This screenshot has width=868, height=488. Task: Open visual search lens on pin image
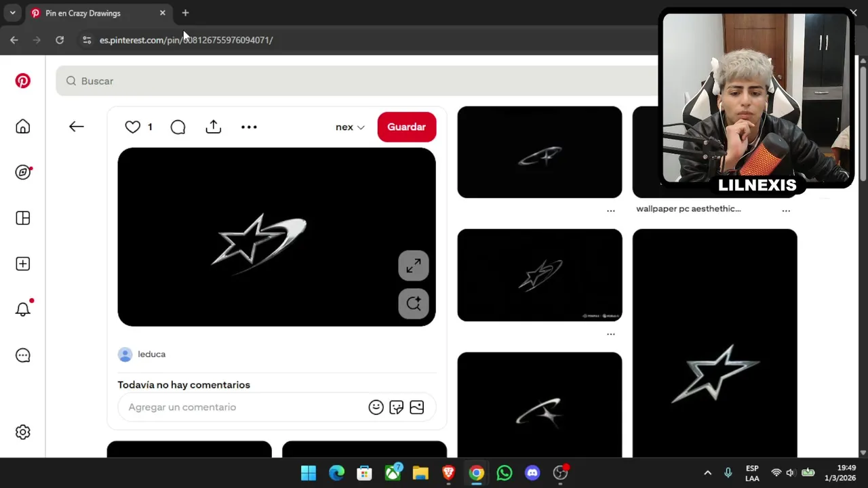click(x=414, y=304)
